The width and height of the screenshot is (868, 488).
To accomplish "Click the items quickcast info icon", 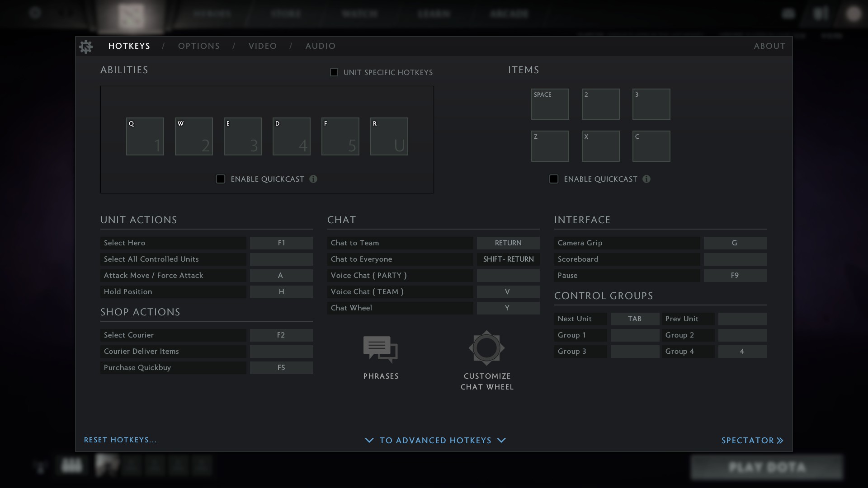I will 646,179.
